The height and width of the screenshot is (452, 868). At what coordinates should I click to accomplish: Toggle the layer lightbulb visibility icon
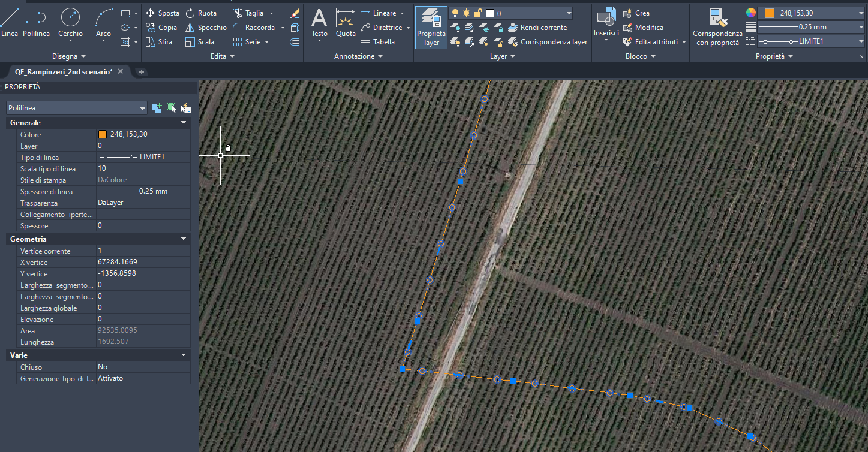point(454,13)
